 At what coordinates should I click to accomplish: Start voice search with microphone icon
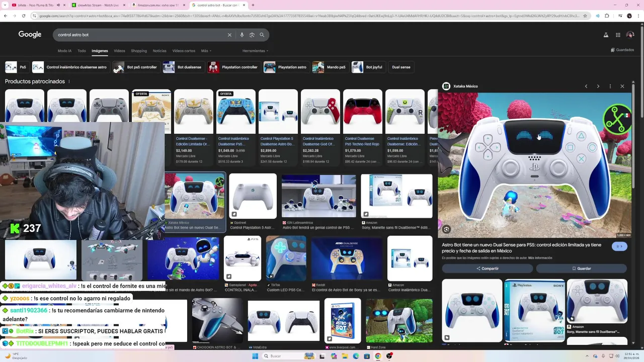pyautogui.click(x=242, y=35)
